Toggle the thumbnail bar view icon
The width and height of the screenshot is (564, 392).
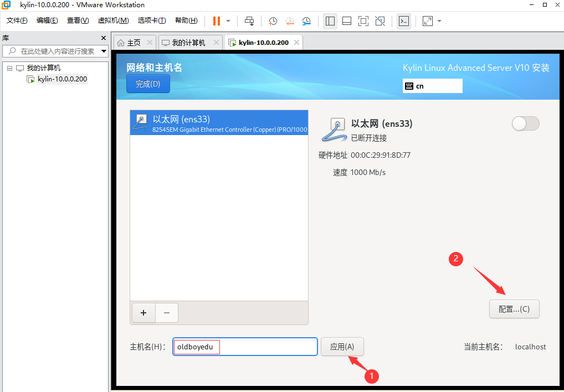(x=347, y=21)
